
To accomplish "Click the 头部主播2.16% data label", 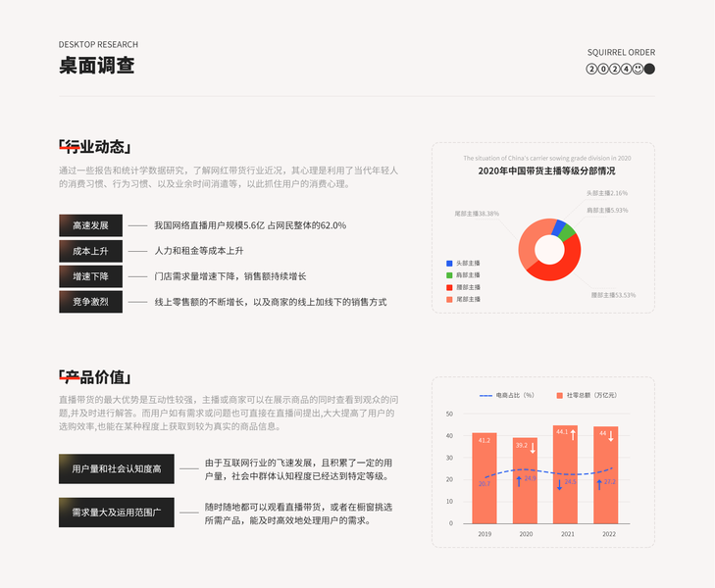I will pyautogui.click(x=607, y=193).
